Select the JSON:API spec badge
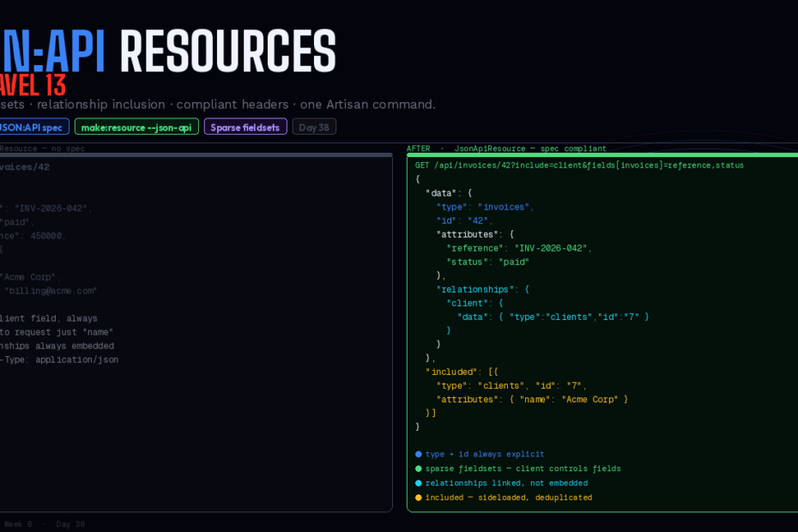Image resolution: width=798 pixels, height=532 pixels. pyautogui.click(x=33, y=127)
